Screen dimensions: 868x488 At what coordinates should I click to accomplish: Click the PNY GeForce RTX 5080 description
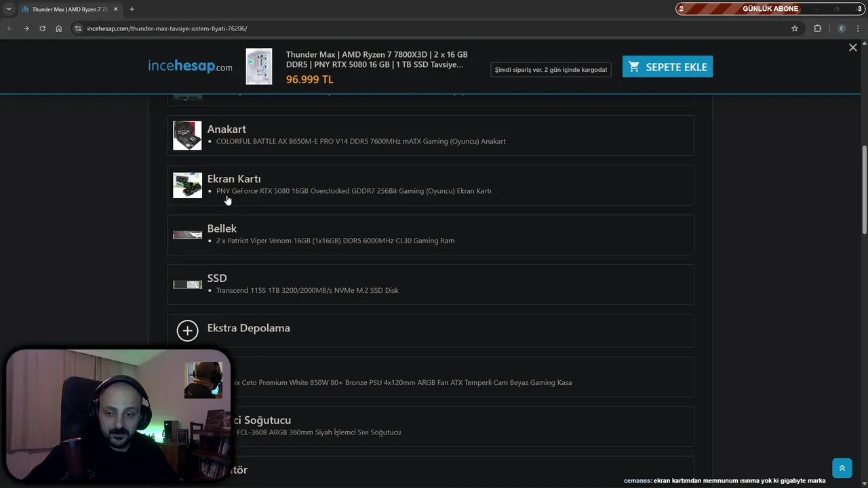point(353,191)
